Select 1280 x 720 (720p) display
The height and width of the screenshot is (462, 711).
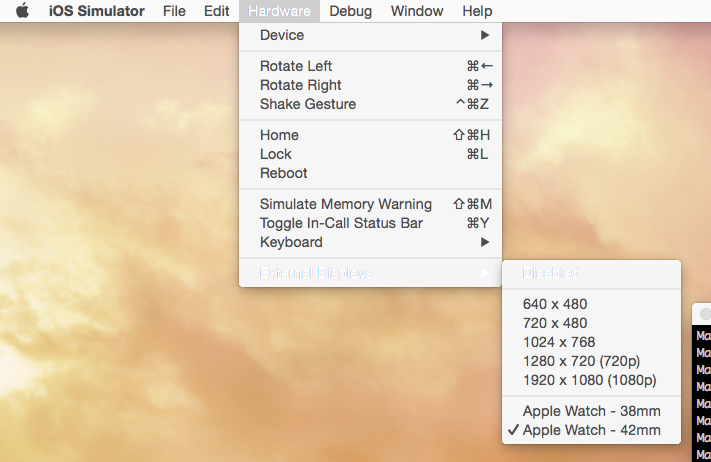tap(591, 361)
